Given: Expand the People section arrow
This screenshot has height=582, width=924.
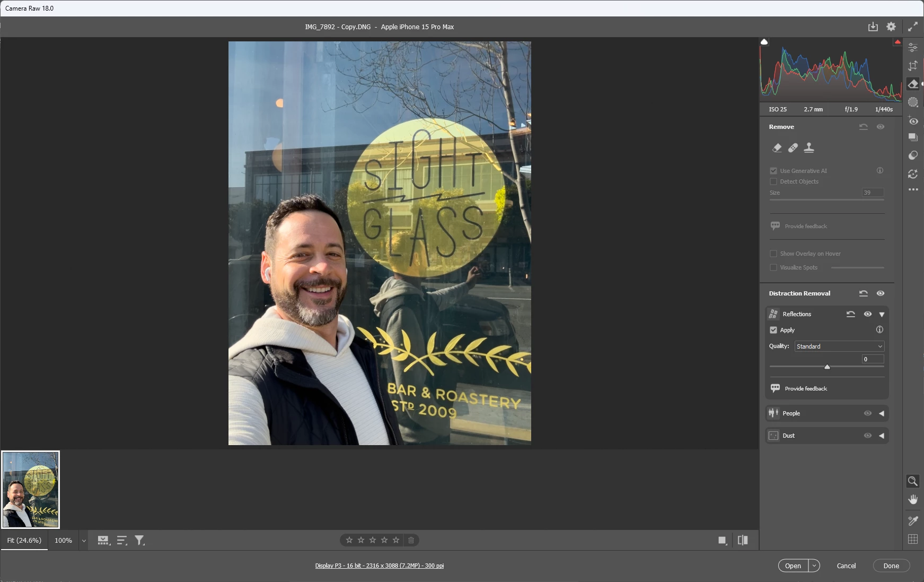Looking at the screenshot, I should pos(882,413).
